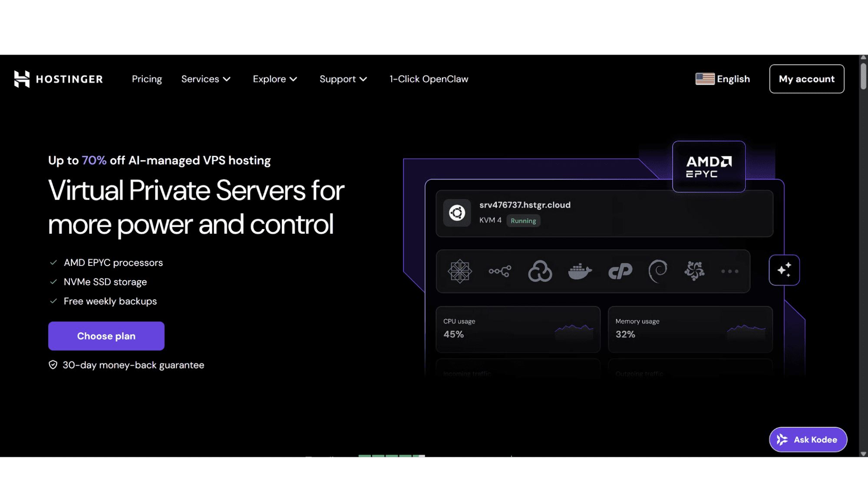This screenshot has width=868, height=488.
Task: Click the Debian swirl icon
Action: [x=658, y=271]
